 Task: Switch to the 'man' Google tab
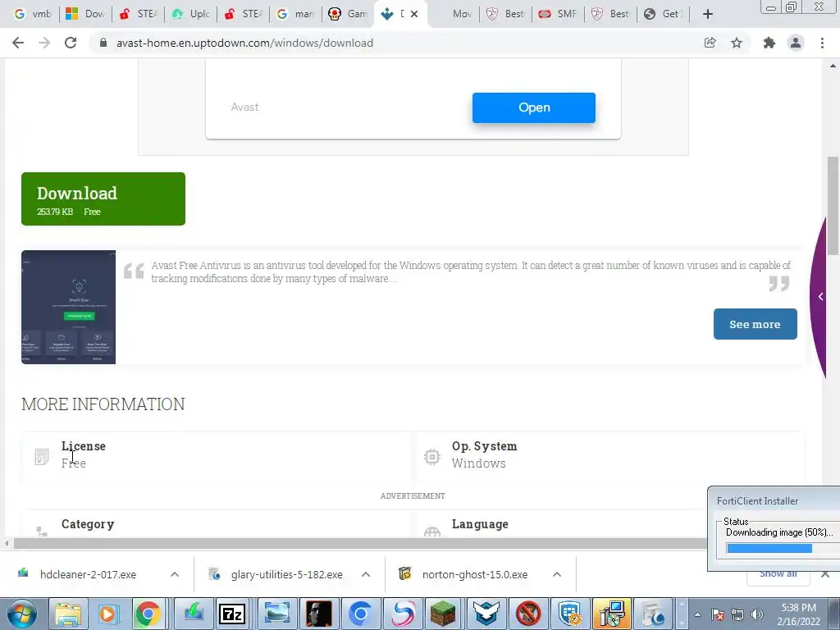(x=295, y=14)
